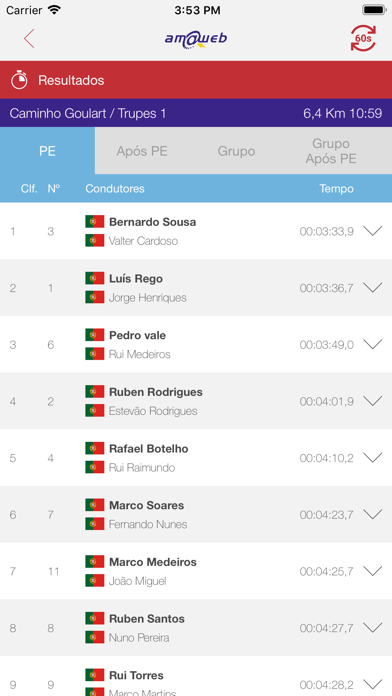Viewport: 392px width, 696px height.
Task: Tap the amaweb logo in header
Action: click(196, 39)
